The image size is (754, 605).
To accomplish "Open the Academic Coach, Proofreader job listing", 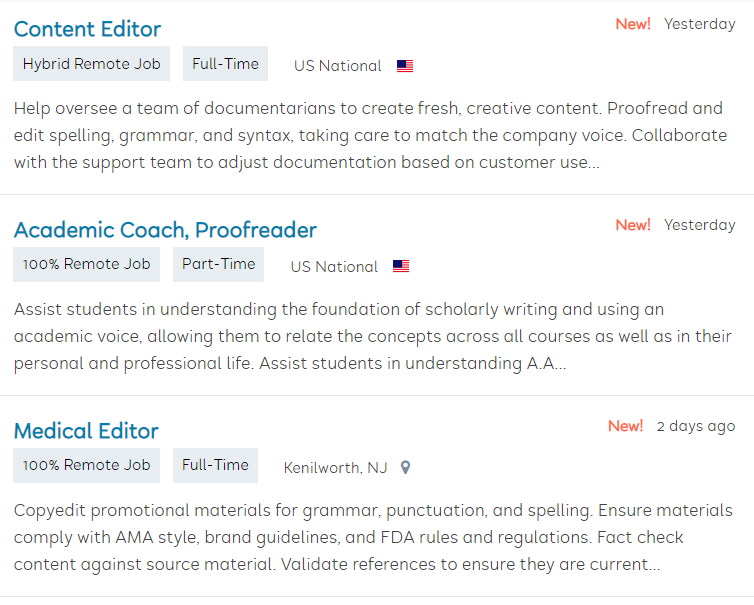I will 165,230.
